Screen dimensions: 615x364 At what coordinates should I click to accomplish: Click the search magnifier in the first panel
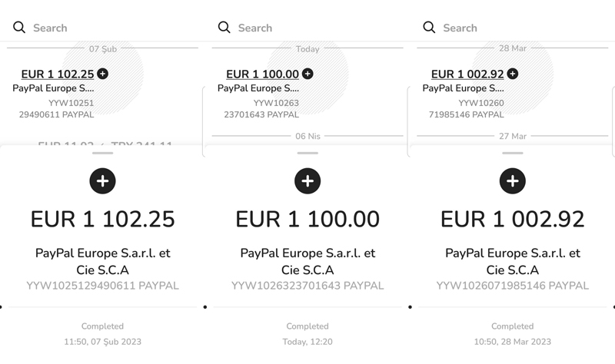point(19,28)
